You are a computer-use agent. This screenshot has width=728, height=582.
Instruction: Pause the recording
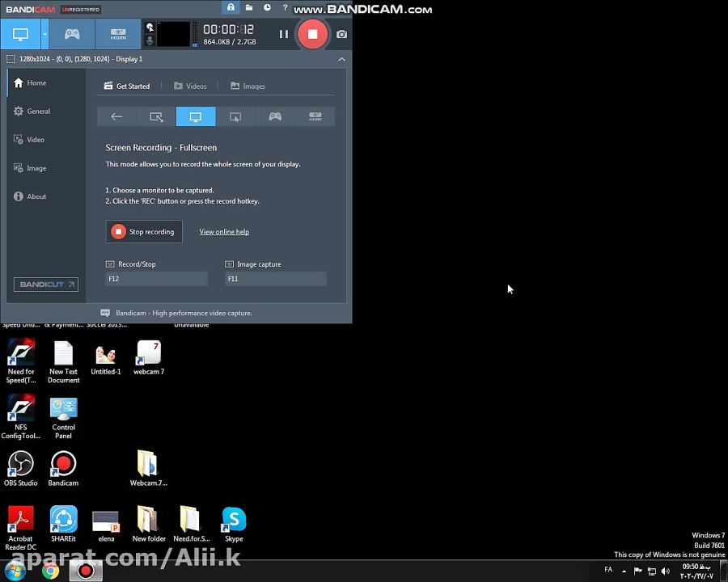(x=283, y=34)
